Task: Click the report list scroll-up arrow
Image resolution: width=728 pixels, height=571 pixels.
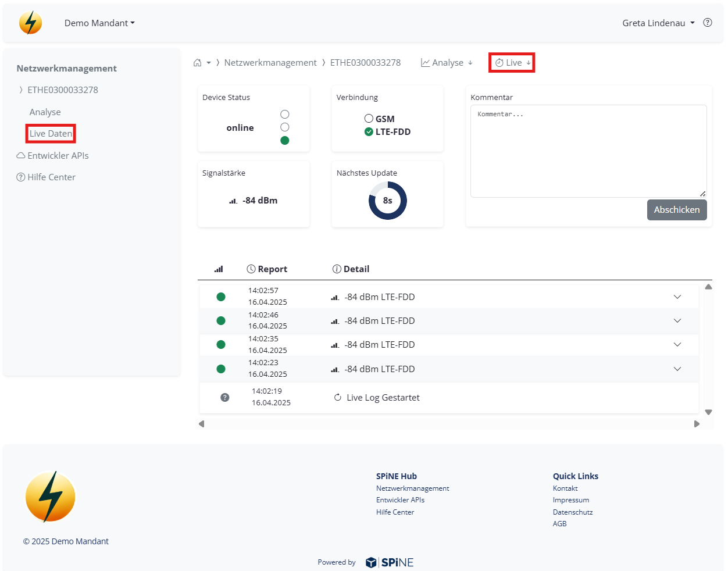Action: pyautogui.click(x=708, y=287)
